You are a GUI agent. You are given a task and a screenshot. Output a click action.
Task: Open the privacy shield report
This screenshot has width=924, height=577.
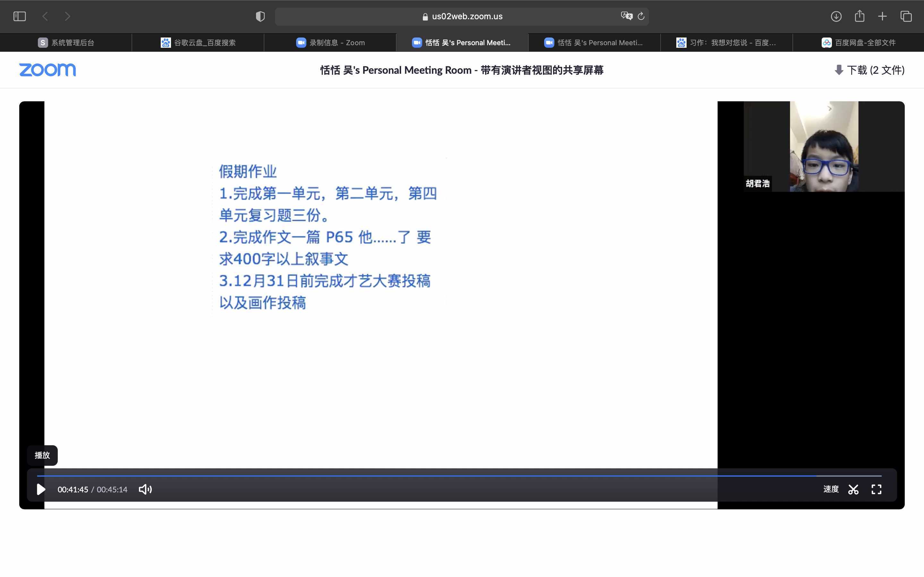[x=260, y=16]
